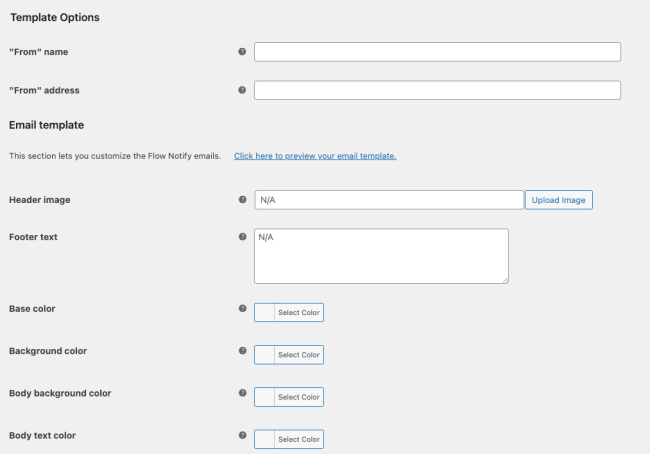Open the email template preview link
Viewport: 650px width, 454px height.
pyautogui.click(x=315, y=156)
